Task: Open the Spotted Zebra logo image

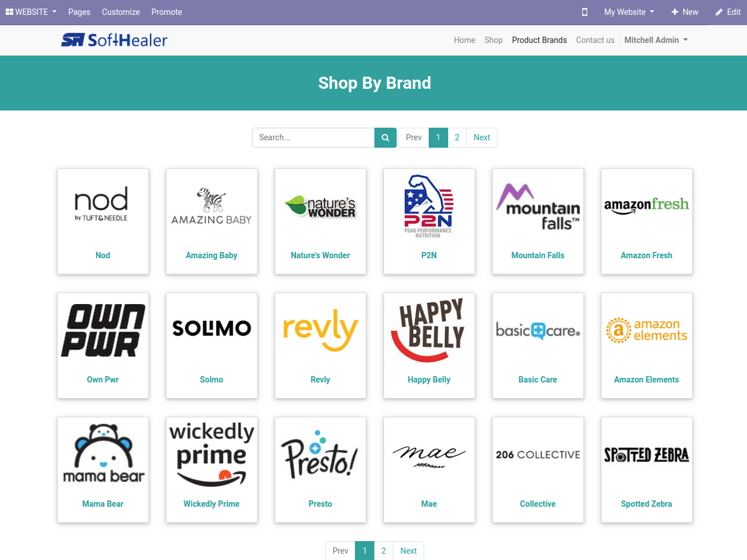Action: click(x=647, y=455)
